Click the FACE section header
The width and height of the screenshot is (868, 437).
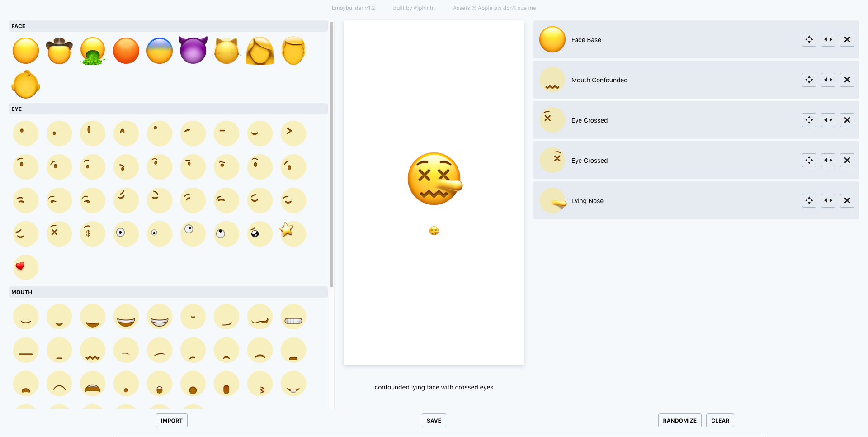(168, 26)
